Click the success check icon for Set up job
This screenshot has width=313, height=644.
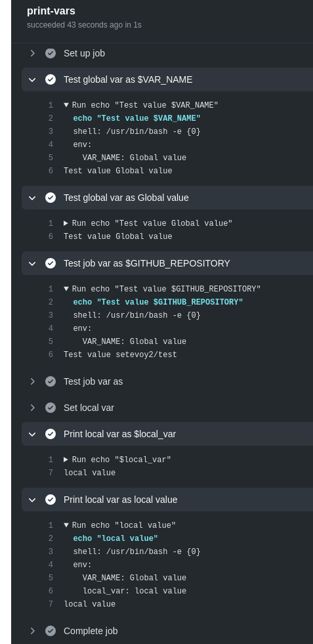pyautogui.click(x=51, y=53)
